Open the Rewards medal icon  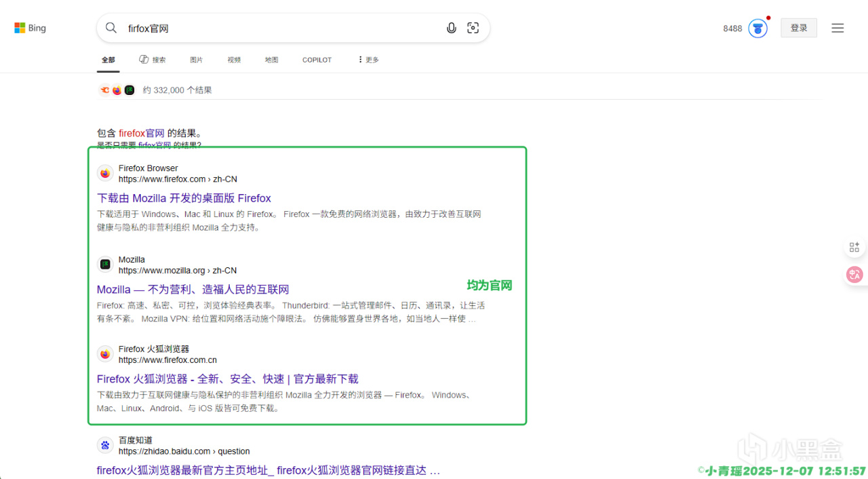pos(758,28)
